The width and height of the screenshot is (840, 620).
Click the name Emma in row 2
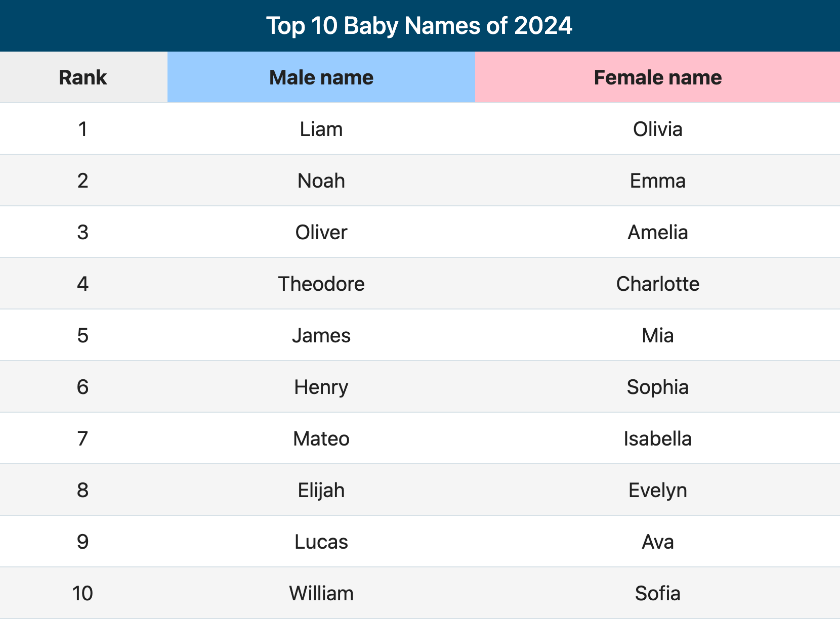tap(658, 181)
